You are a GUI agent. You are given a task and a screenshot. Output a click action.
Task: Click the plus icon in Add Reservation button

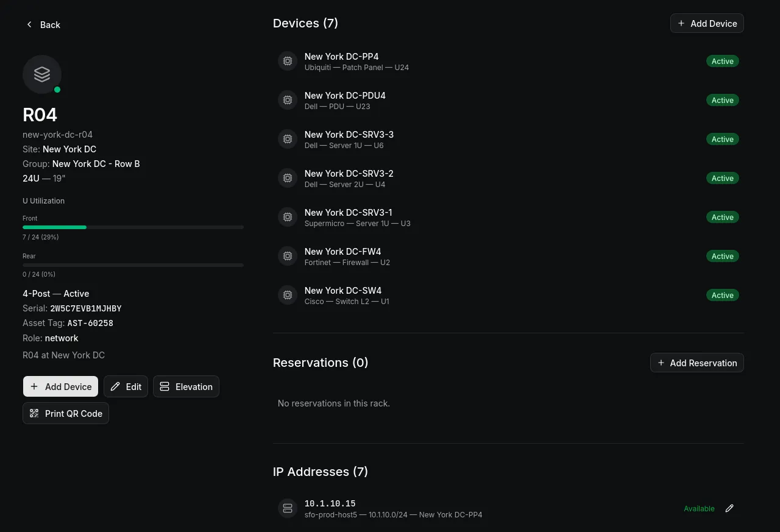click(661, 363)
